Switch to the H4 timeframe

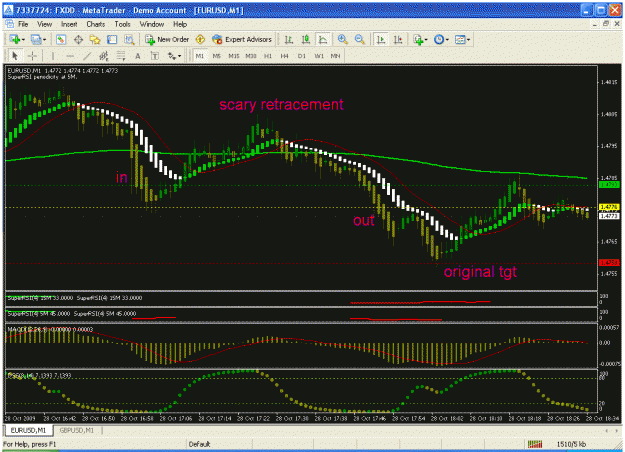click(284, 56)
